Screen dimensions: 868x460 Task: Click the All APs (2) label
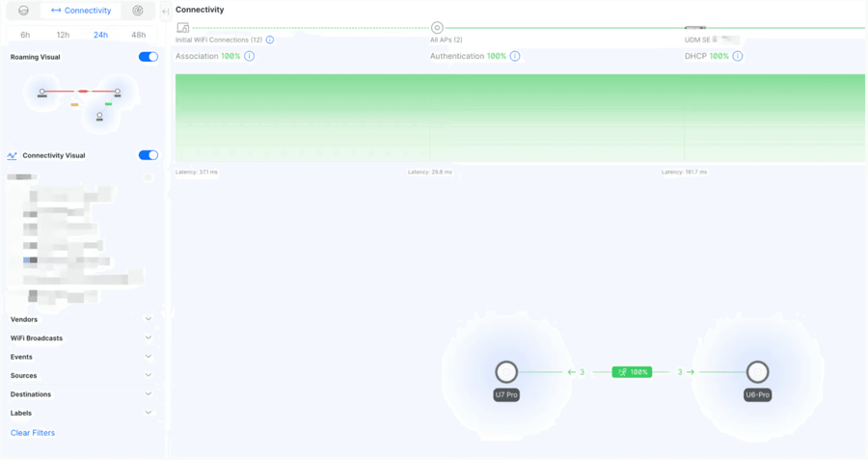pyautogui.click(x=447, y=40)
